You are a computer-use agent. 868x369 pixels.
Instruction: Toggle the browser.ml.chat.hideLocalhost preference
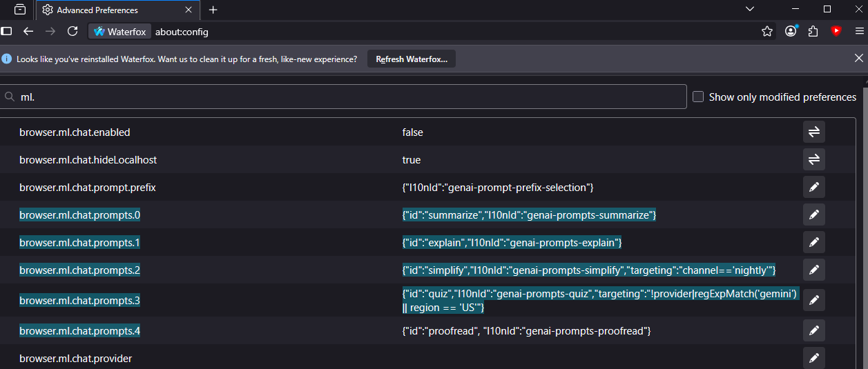point(813,159)
